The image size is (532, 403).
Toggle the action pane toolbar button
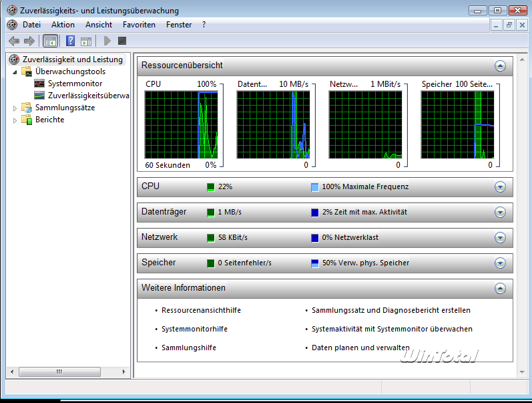[x=86, y=41]
